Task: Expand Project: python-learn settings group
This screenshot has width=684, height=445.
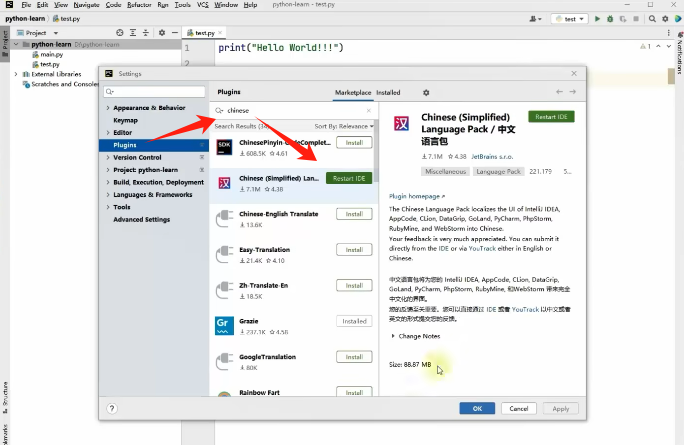Action: 108,170
